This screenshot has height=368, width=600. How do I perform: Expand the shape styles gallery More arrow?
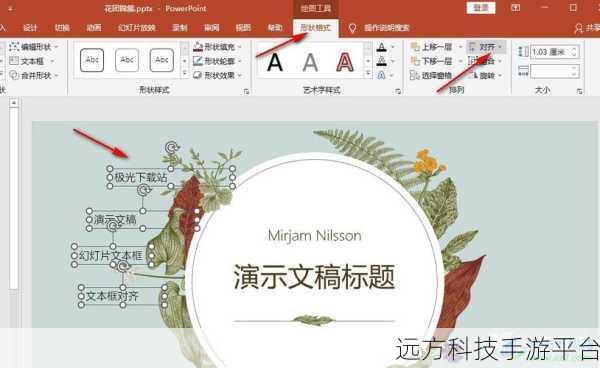pos(185,73)
